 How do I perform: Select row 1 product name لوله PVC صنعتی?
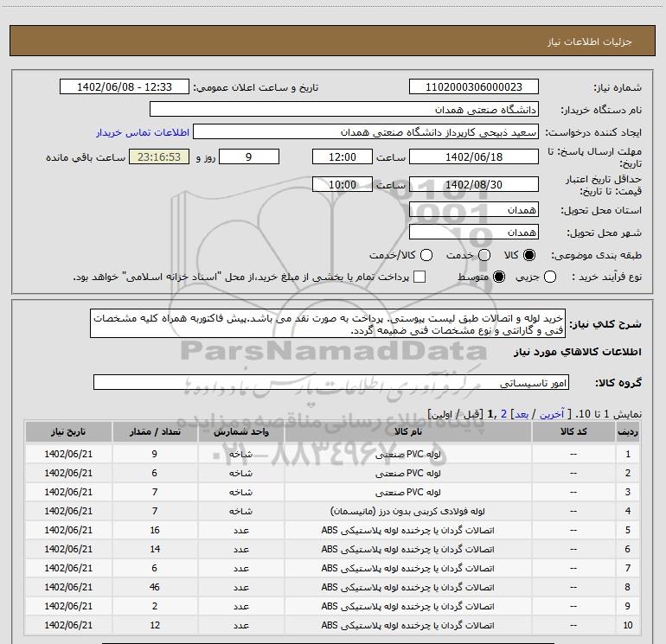coord(407,454)
